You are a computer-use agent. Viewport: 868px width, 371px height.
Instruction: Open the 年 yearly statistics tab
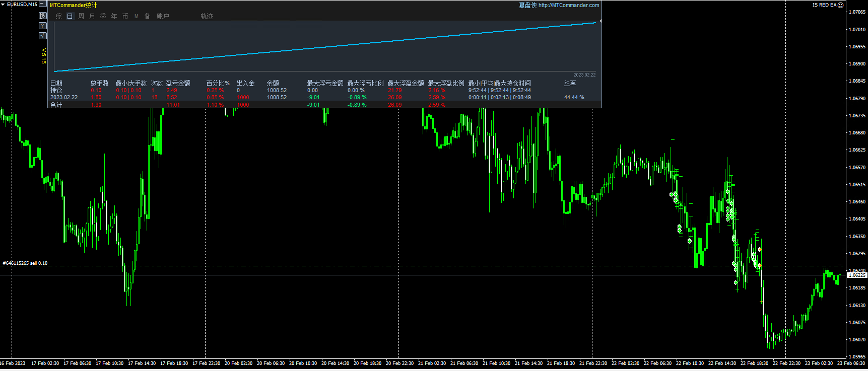(x=114, y=16)
